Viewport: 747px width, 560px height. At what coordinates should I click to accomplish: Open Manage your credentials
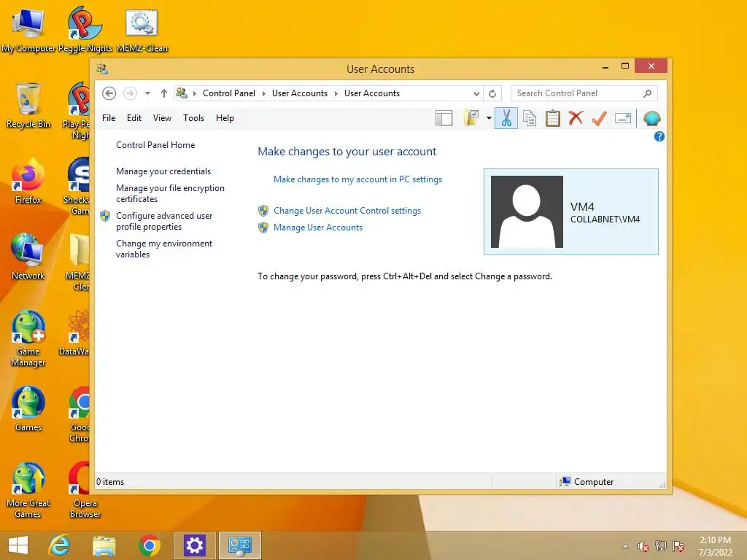coord(163,171)
